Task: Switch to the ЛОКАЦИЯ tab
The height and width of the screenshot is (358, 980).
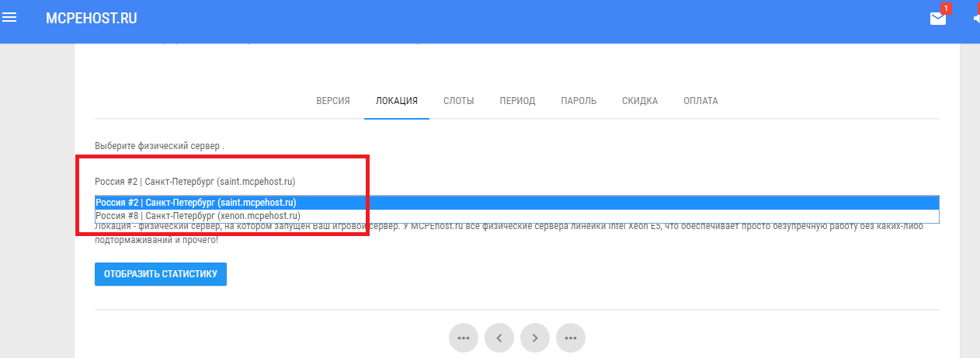Action: 397,101
